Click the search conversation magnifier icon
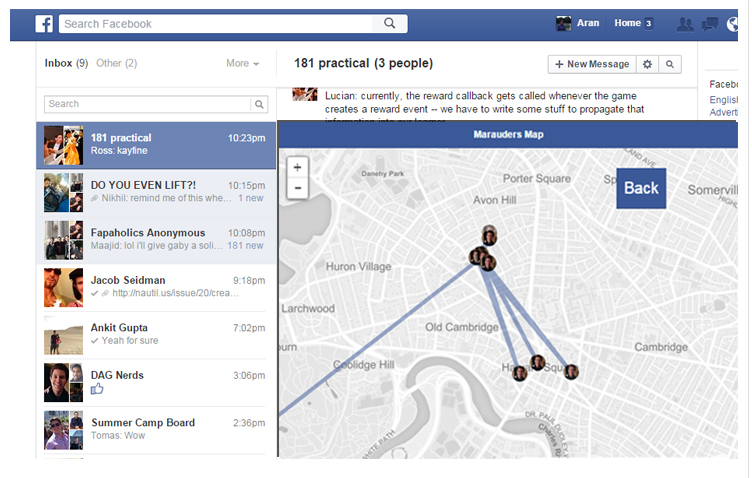Viewport: 752px width, 478px height. (670, 64)
